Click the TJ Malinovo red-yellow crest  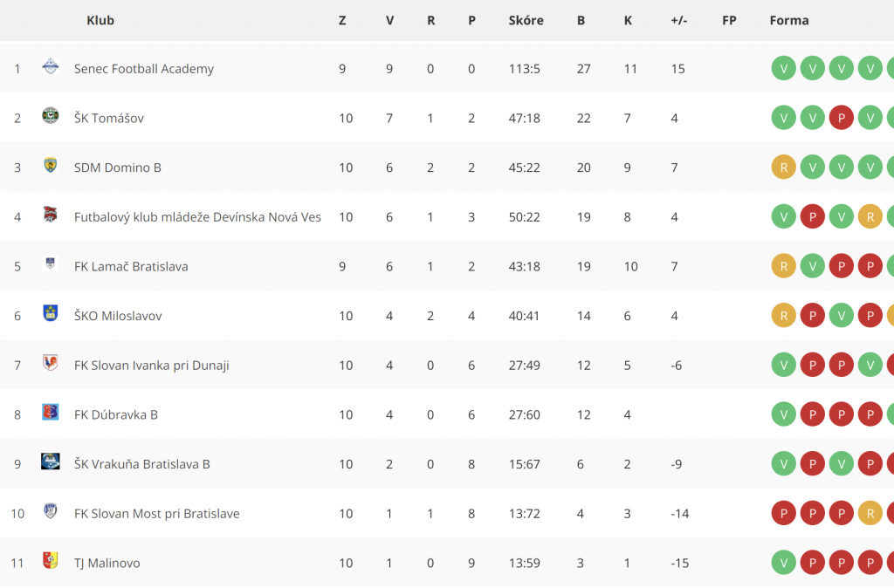click(x=50, y=561)
